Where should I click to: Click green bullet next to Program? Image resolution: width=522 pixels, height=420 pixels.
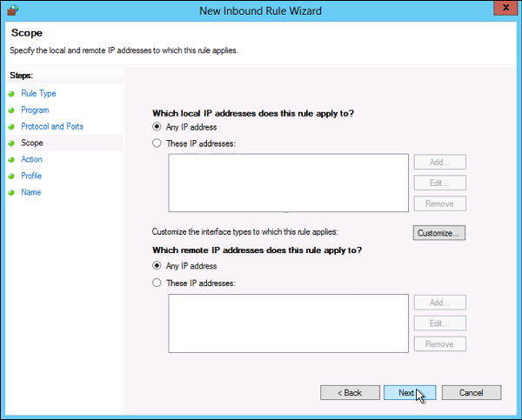click(x=11, y=110)
